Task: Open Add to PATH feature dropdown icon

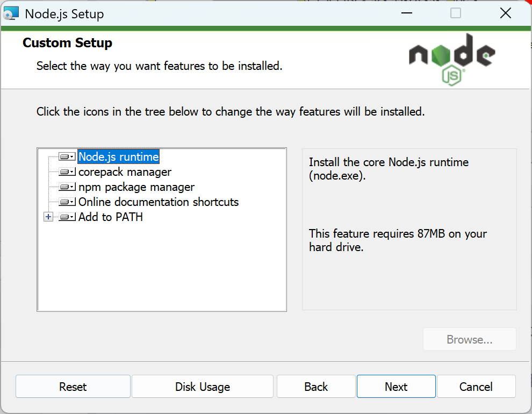Action: (67, 217)
